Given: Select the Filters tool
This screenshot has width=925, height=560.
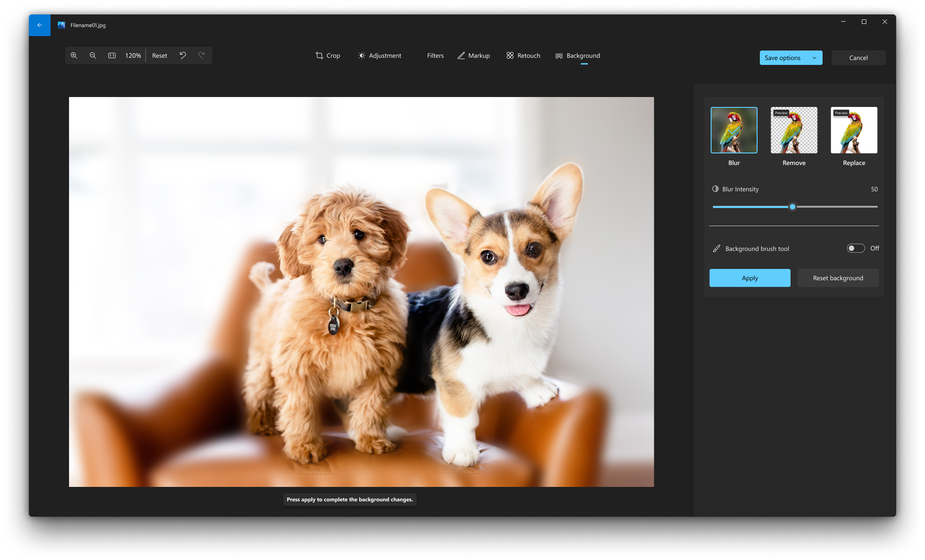Looking at the screenshot, I should 435,56.
